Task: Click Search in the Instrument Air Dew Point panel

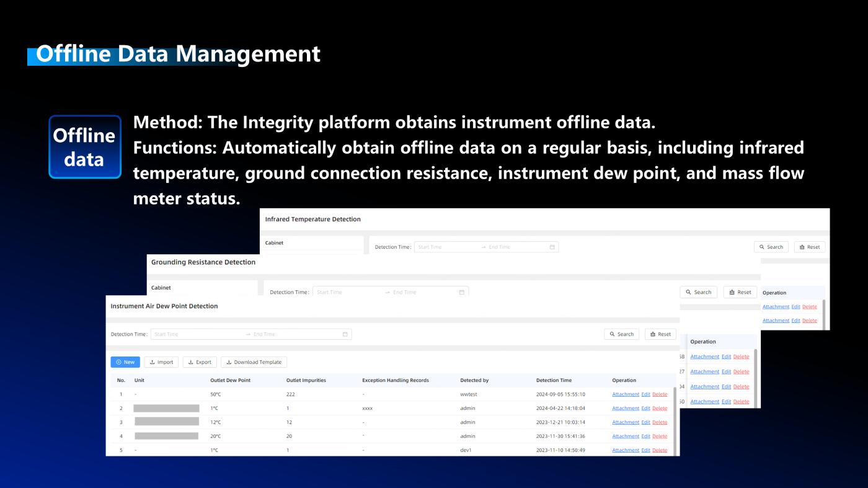Action: 621,334
